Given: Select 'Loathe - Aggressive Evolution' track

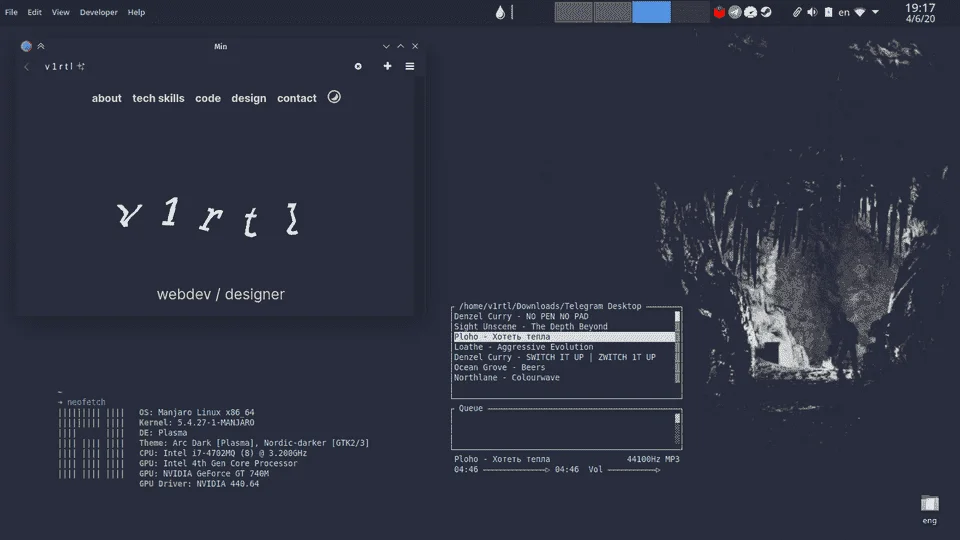Looking at the screenshot, I should (523, 347).
